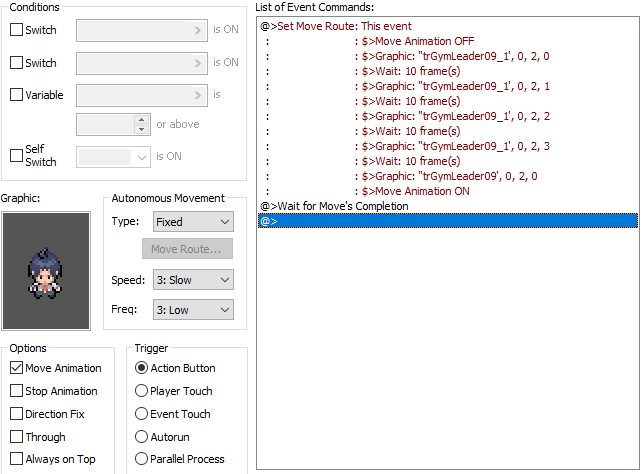
Task: Enable the first Switch condition checkbox
Action: click(x=16, y=30)
